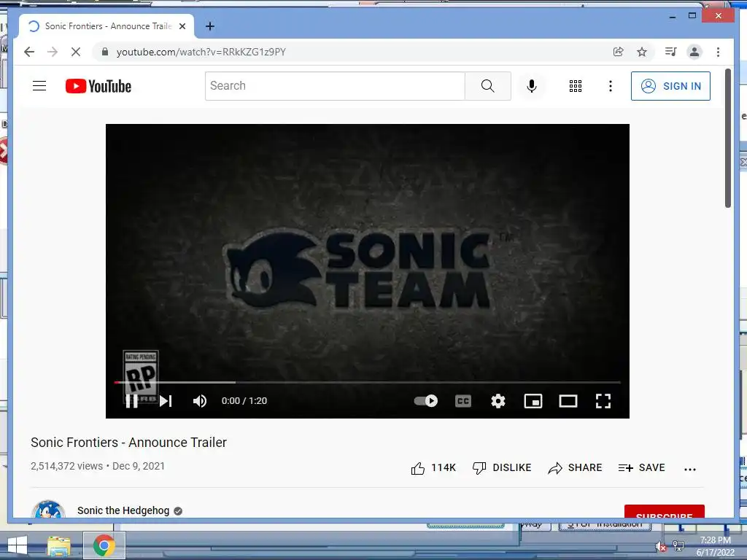Open the taskbar clock 7:28 PM
This screenshot has width=747, height=560.
[715, 545]
